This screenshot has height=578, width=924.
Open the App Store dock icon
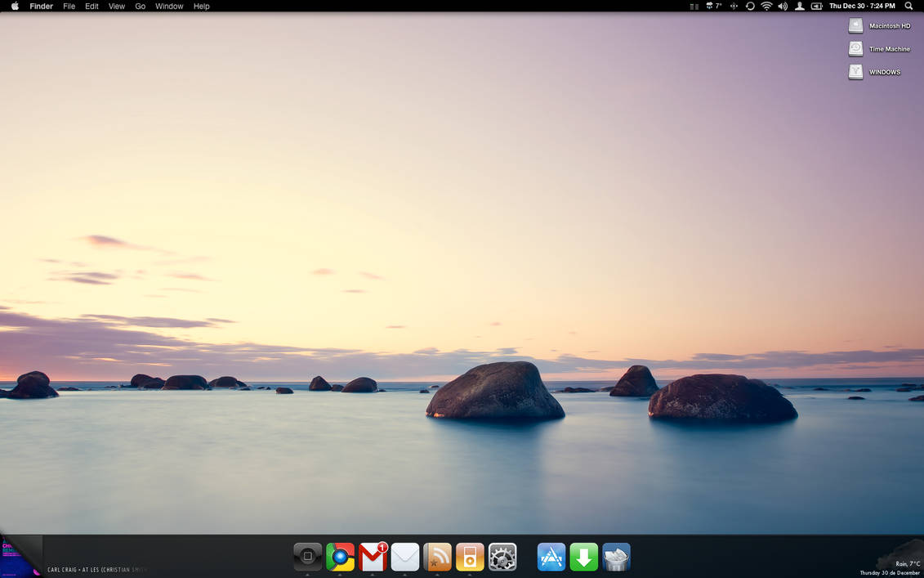tap(551, 558)
